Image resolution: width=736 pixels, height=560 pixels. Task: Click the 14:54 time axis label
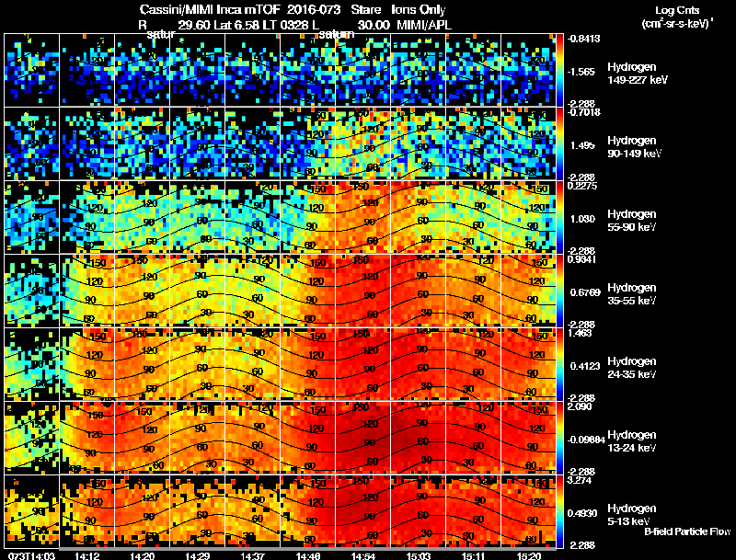point(363,555)
